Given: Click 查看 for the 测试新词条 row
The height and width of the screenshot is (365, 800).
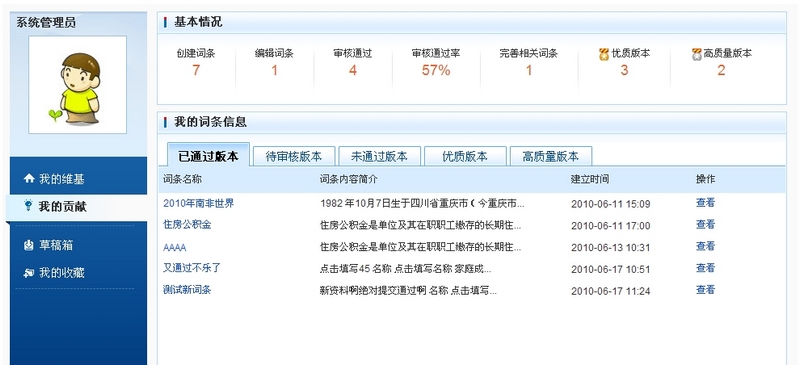Looking at the screenshot, I should (705, 290).
